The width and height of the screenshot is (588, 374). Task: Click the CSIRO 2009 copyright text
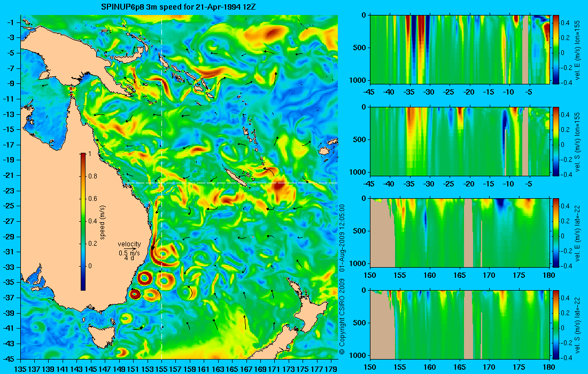point(342,316)
